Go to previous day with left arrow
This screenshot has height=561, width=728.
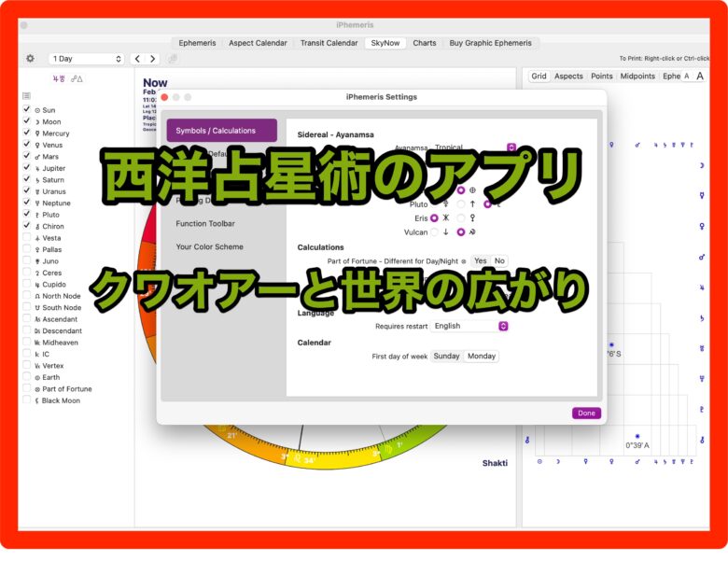click(x=137, y=59)
